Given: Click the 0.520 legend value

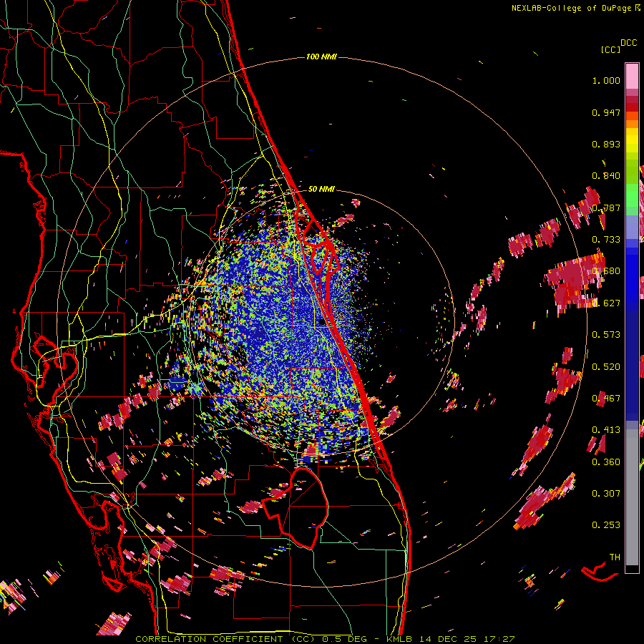Looking at the screenshot, I should (606, 366).
